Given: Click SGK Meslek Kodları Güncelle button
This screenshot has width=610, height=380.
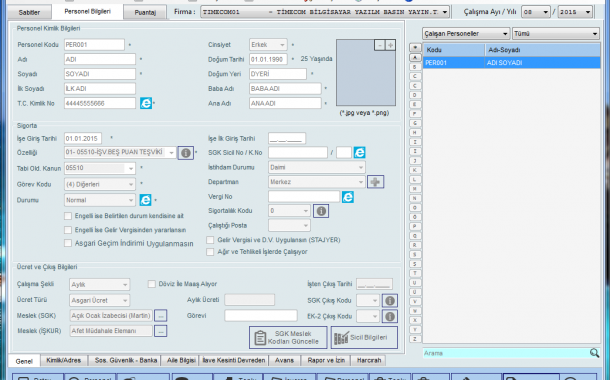Looking at the screenshot, I should tap(288, 338).
